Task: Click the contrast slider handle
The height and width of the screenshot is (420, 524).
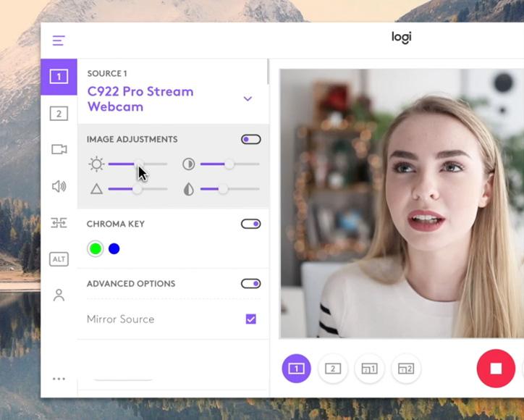Action: (229, 164)
